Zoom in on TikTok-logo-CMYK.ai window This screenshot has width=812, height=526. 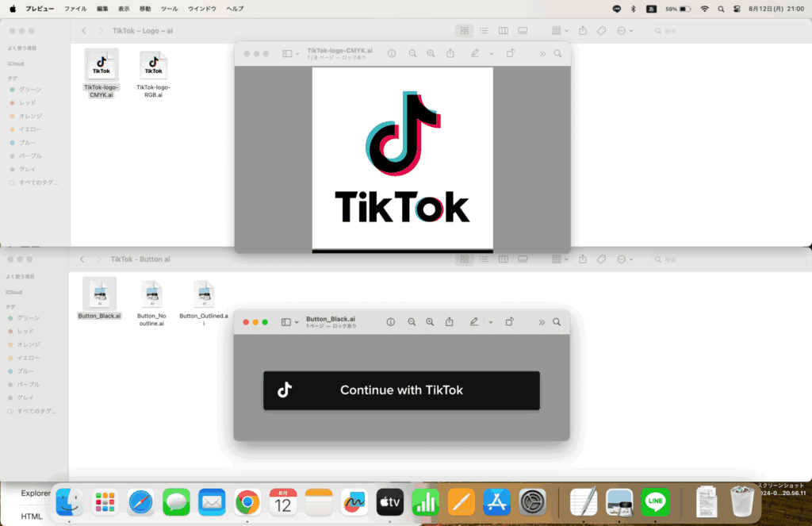[431, 53]
